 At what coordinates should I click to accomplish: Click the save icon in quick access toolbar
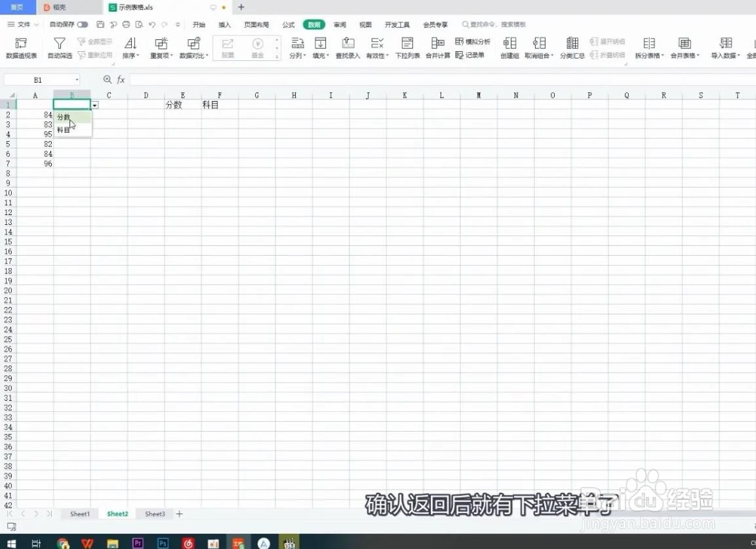100,24
